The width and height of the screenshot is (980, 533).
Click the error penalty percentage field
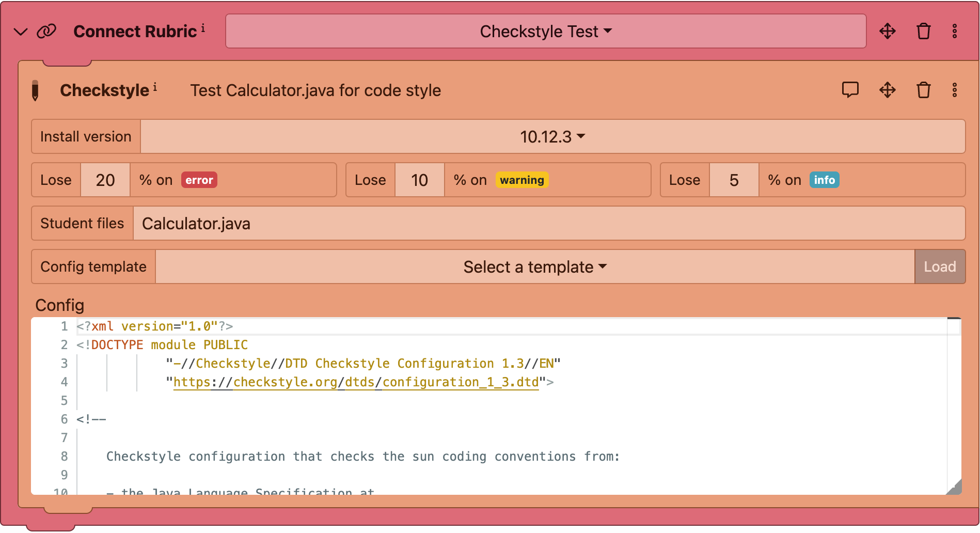pos(105,180)
